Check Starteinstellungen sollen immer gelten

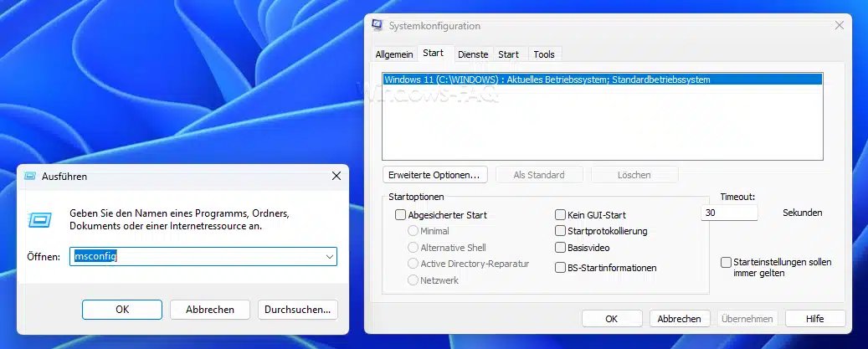(726, 262)
